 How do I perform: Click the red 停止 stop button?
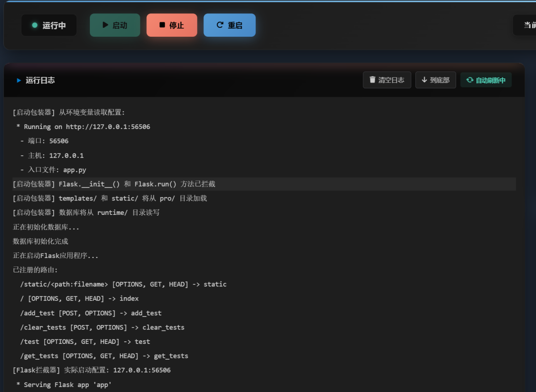172,25
